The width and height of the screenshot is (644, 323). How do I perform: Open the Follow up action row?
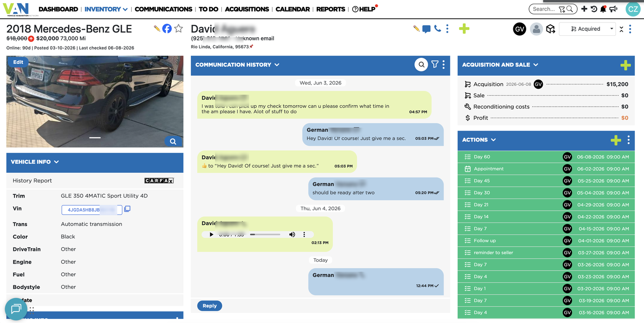tap(546, 240)
